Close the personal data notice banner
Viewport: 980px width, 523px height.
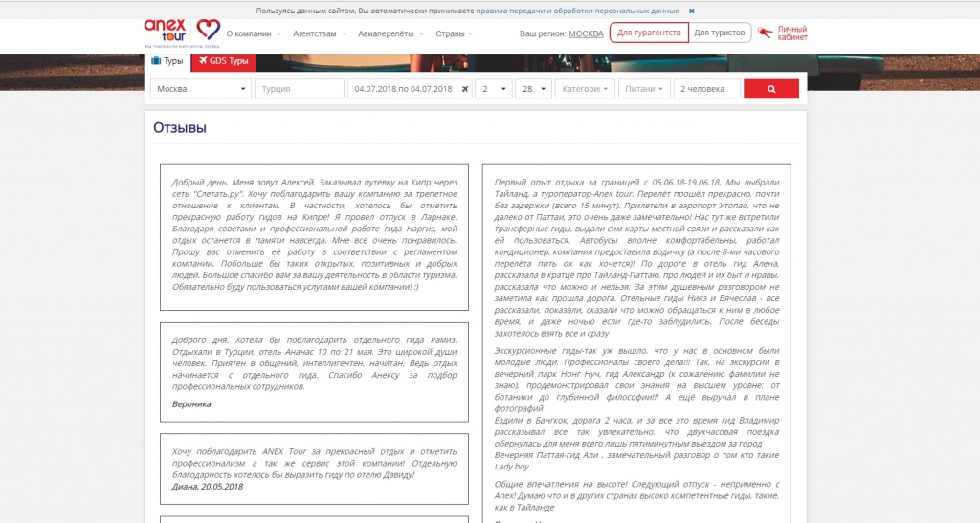[691, 11]
